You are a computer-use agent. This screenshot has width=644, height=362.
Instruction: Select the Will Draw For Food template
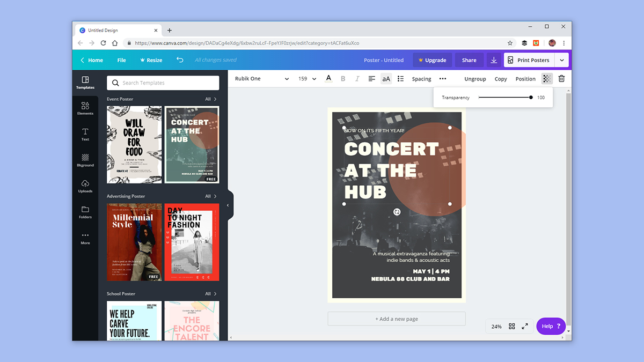point(134,145)
